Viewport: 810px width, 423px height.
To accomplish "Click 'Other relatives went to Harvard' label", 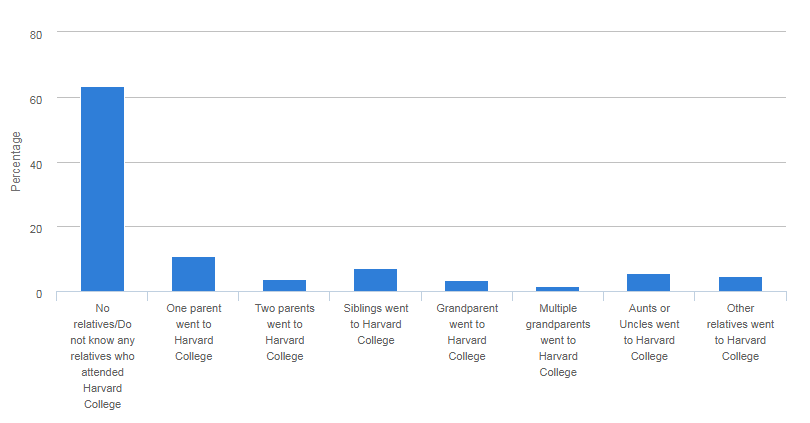I will click(741, 332).
